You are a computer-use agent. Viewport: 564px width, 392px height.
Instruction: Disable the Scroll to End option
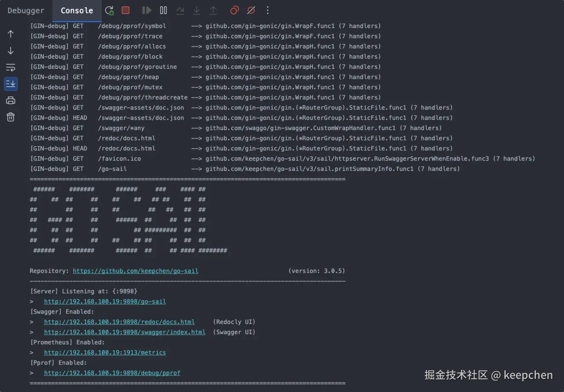pos(11,84)
